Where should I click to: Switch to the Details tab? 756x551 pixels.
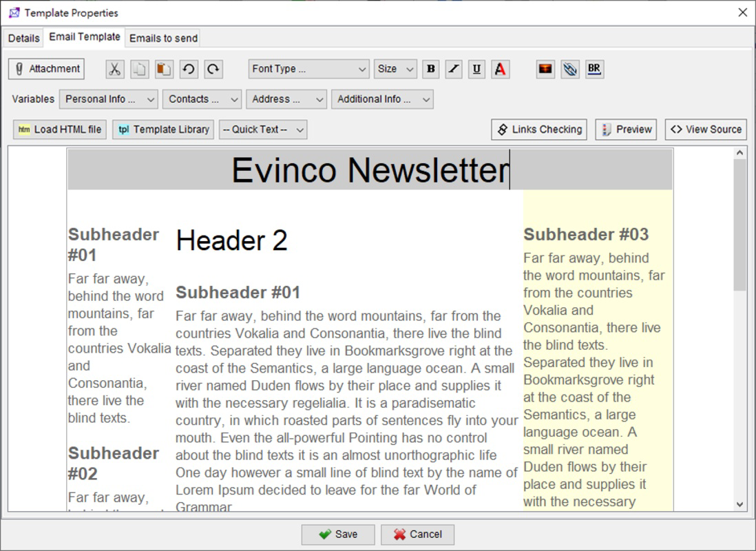23,38
